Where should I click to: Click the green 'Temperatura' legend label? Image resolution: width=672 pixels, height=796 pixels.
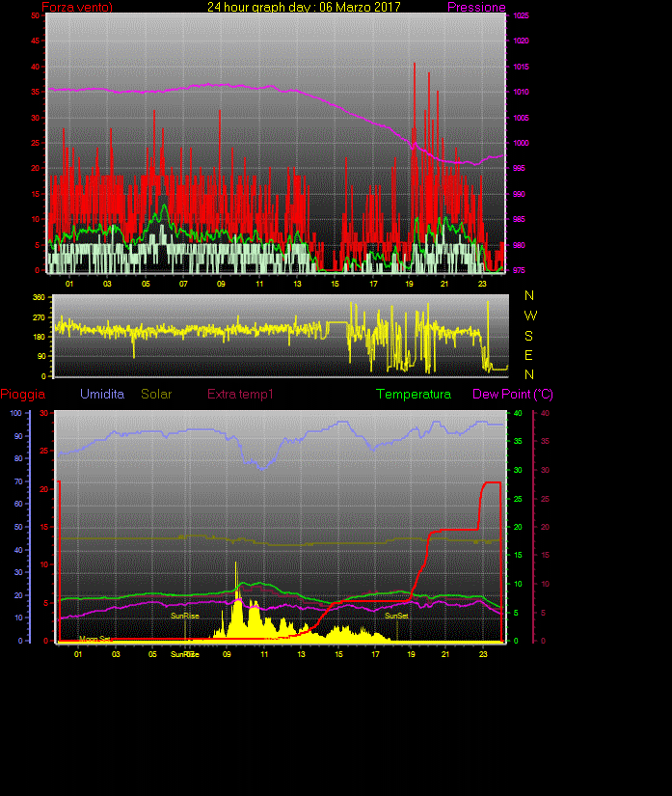pyautogui.click(x=414, y=395)
